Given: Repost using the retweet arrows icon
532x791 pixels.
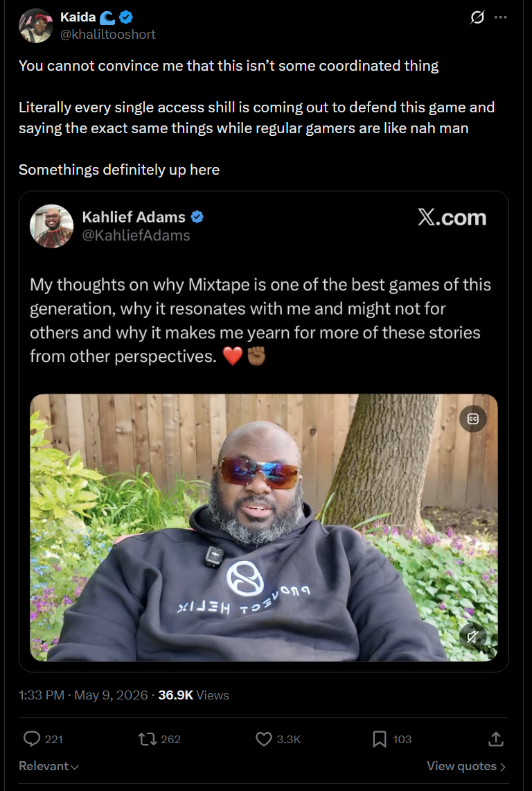Looking at the screenshot, I should (x=148, y=739).
